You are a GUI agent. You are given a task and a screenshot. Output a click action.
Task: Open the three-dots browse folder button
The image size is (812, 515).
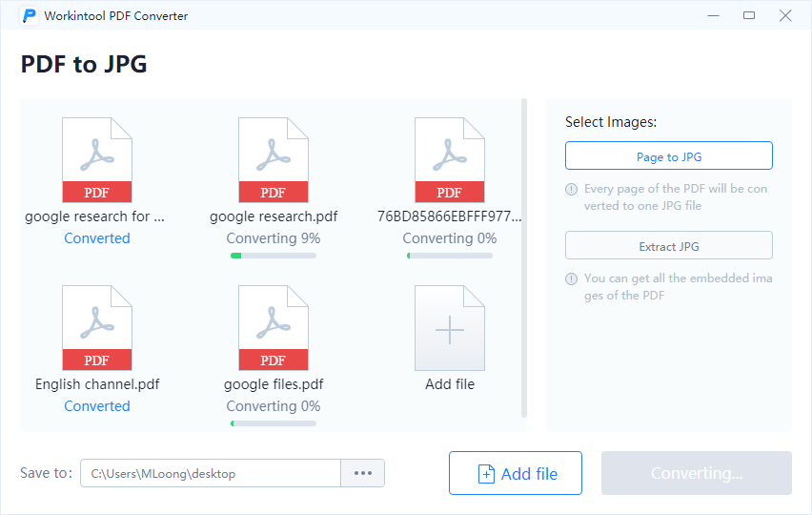point(362,473)
